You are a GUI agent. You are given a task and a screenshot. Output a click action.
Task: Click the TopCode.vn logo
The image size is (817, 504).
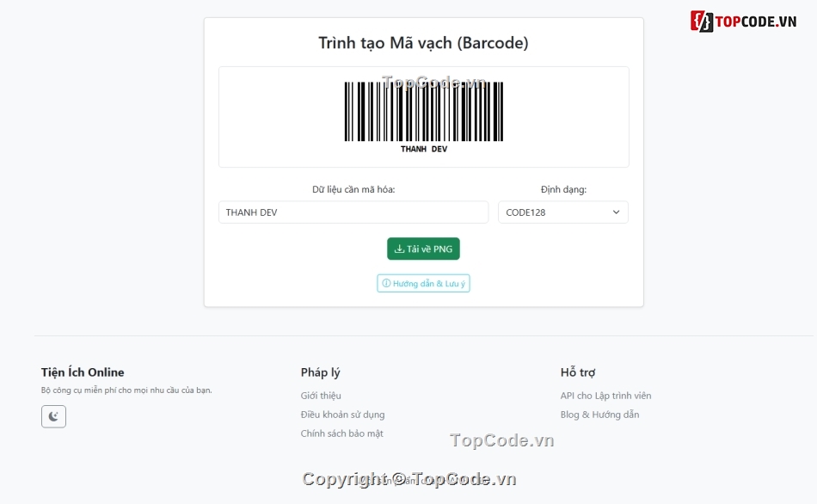pos(744,22)
